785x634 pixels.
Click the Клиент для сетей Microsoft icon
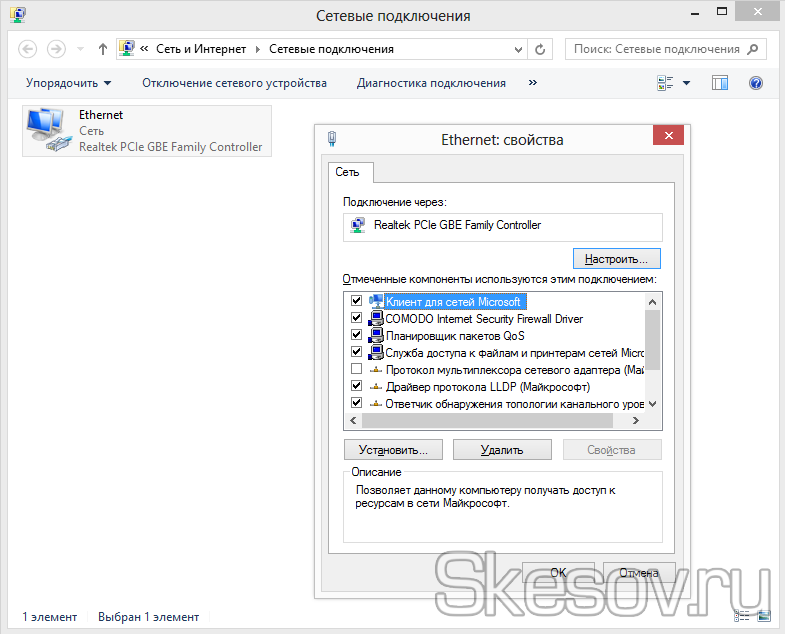(376, 301)
